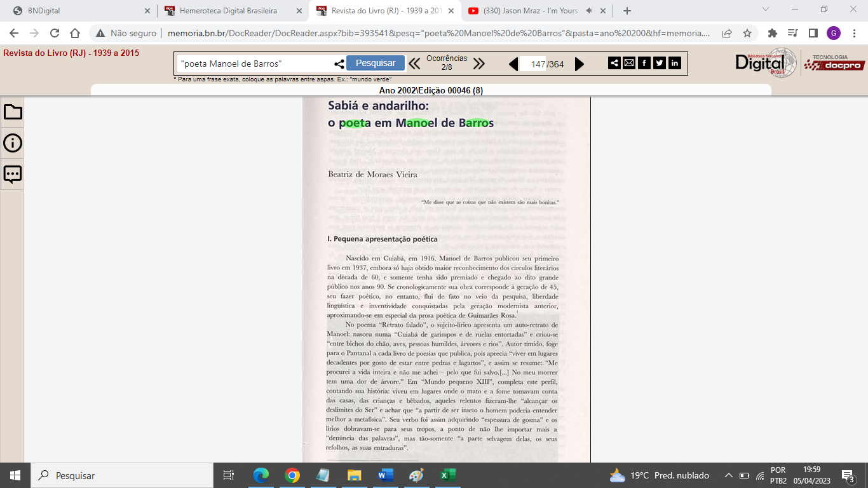Open the weather widget 19°C Pred. nublado
Viewport: 868px width, 488px height.
pyautogui.click(x=659, y=475)
